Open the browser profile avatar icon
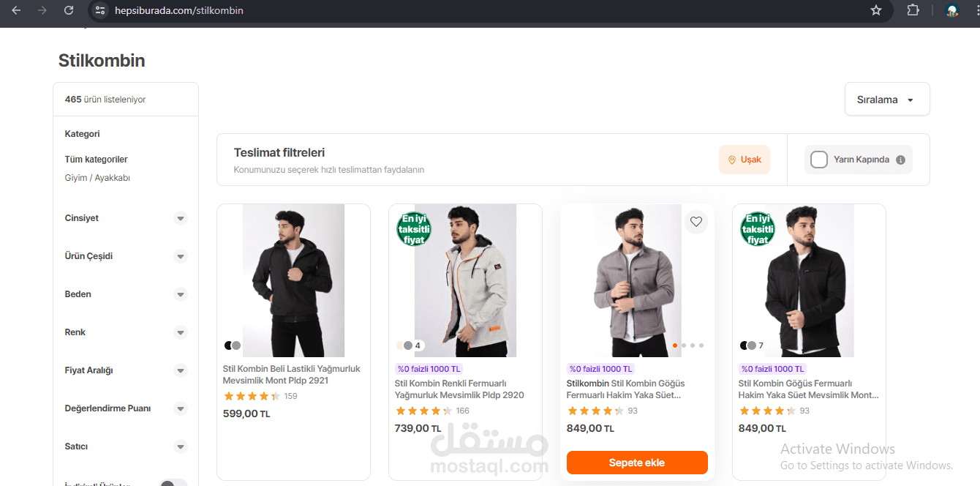Image resolution: width=980 pixels, height=486 pixels. 951,10
